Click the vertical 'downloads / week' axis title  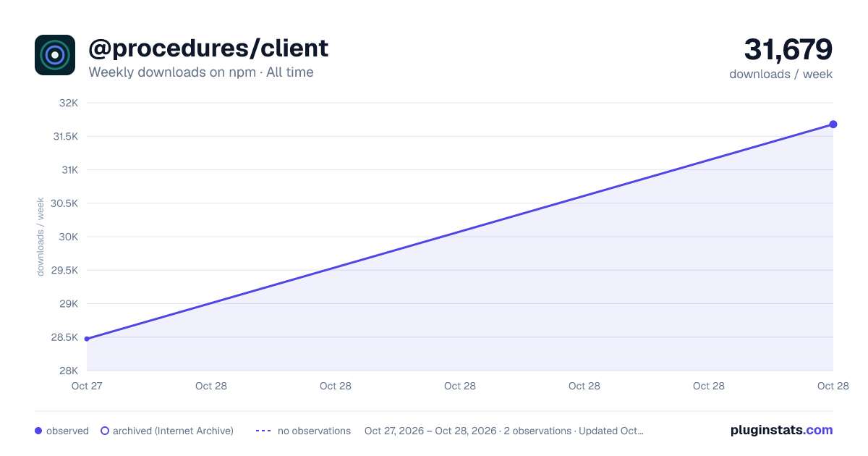click(41, 237)
